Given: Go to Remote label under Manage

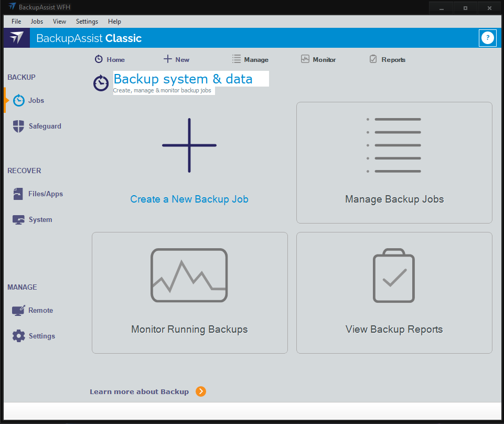Looking at the screenshot, I should [x=41, y=311].
